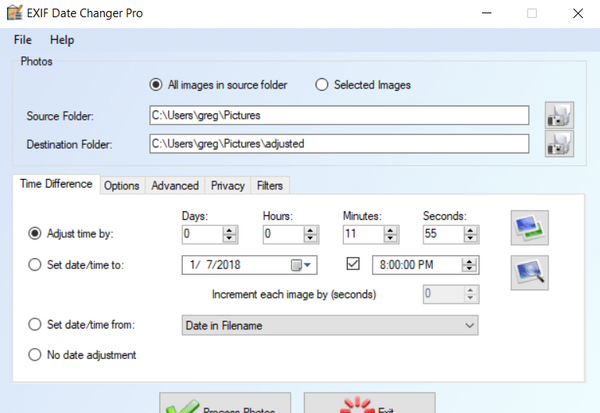Step up the 8:00:00 PM time
The width and height of the screenshot is (600, 413).
470,261
